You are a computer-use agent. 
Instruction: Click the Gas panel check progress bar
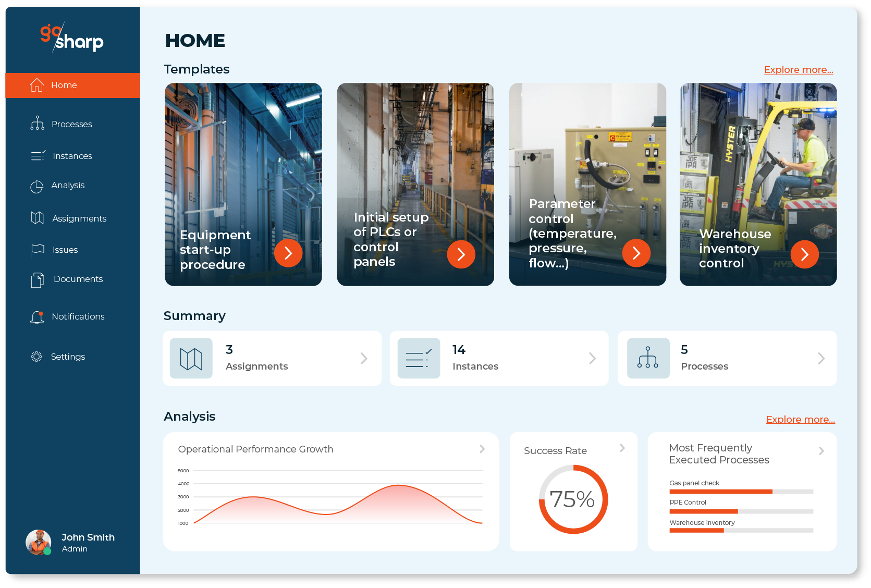click(x=741, y=492)
